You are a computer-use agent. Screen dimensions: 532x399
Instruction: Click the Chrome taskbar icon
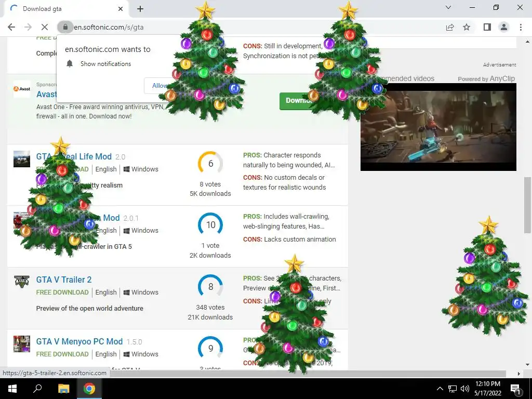point(89,389)
